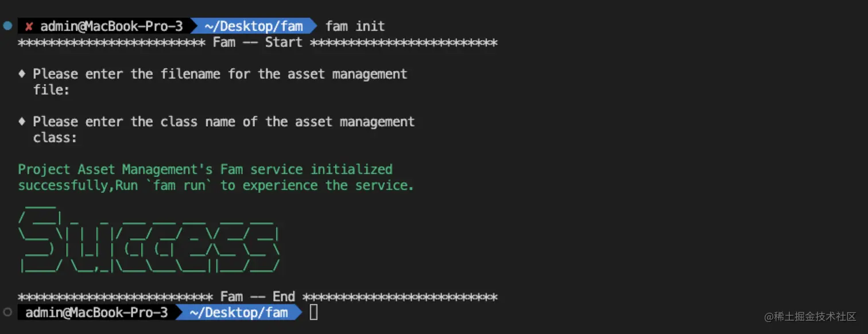Click the top admin@MacBook-Pro-3 prompt segment
This screenshot has width=868, height=334.
point(111,26)
